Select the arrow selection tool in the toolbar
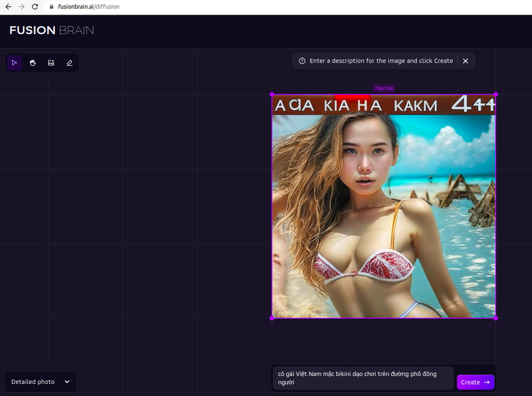The image size is (532, 396). tap(15, 62)
